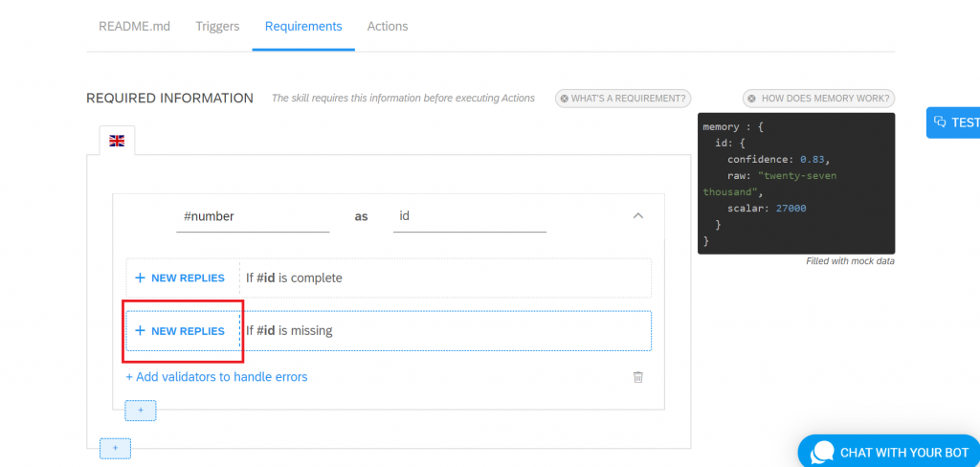Click Add validators to handle errors

[x=216, y=377]
